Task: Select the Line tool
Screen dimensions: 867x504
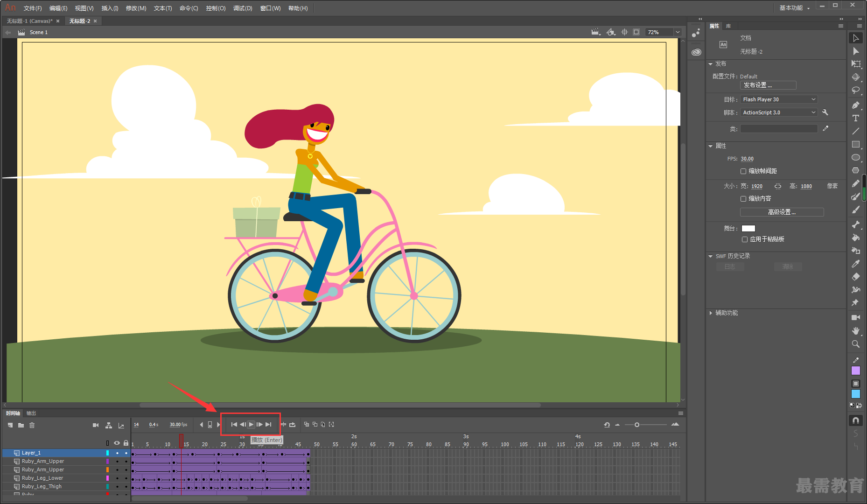Action: pos(856,132)
